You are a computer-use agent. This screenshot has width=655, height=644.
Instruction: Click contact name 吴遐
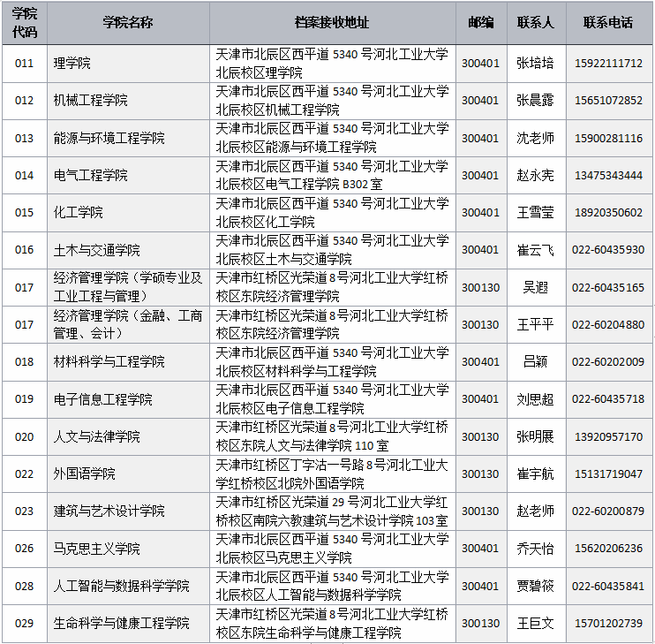point(536,287)
